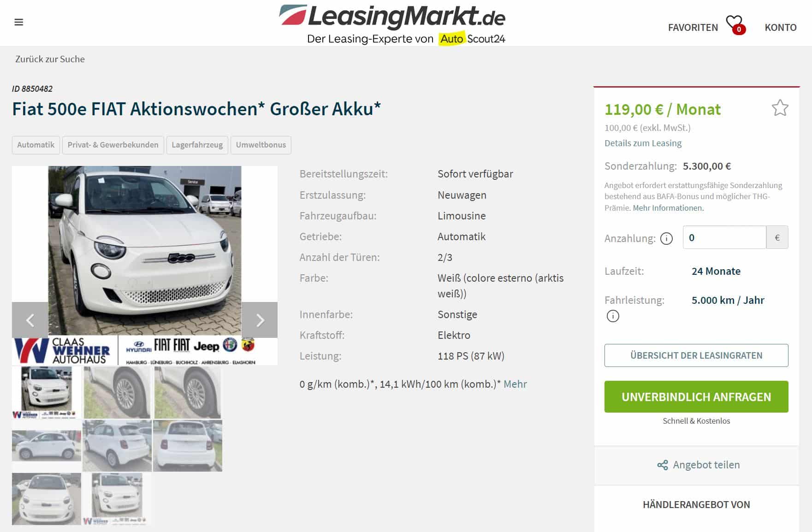Click the favorites heart icon

(735, 24)
